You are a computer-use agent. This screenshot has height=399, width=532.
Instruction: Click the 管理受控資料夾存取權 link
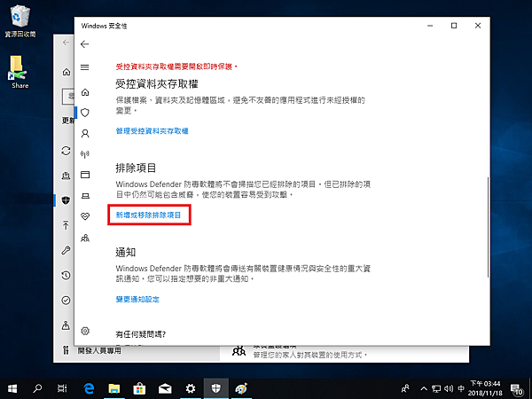click(x=153, y=131)
